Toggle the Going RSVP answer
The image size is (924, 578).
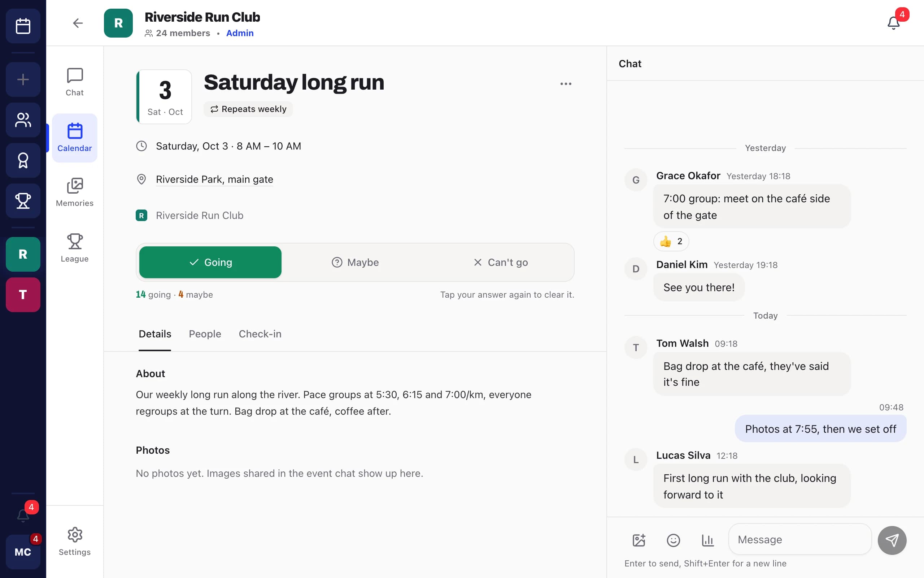tap(210, 262)
